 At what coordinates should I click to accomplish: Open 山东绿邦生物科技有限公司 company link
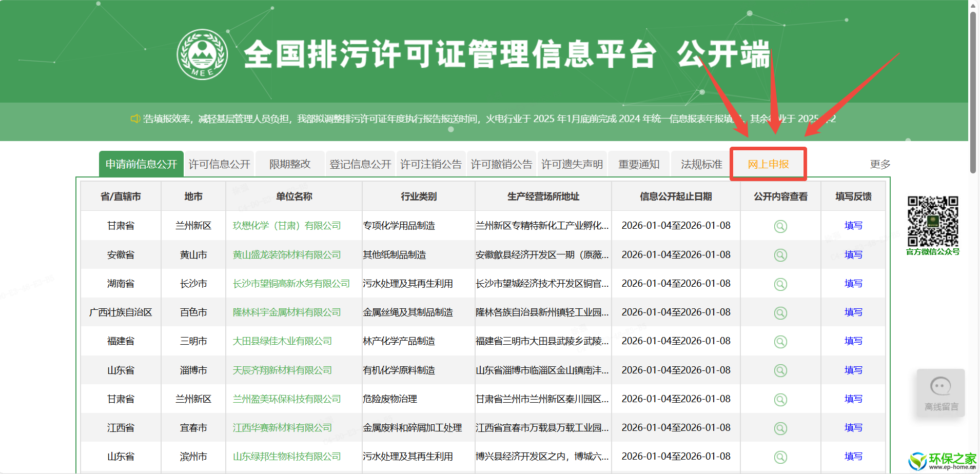286,457
